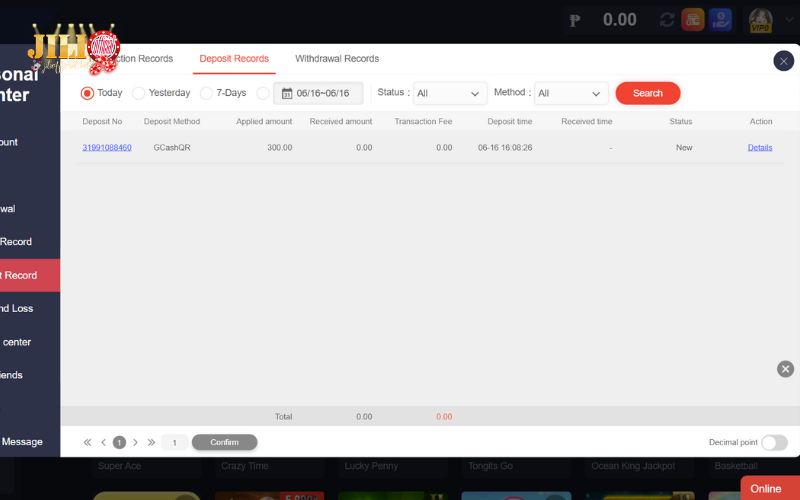The width and height of the screenshot is (800, 500).
Task: Click the Online support button
Action: [x=770, y=488]
